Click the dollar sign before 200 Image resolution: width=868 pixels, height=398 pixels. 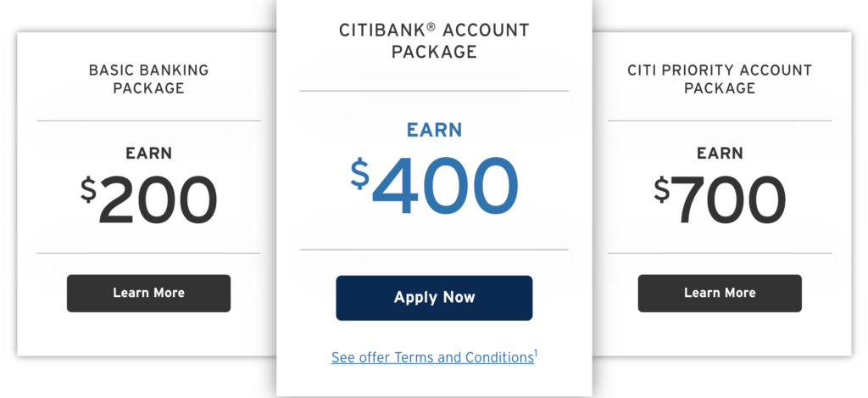point(88,189)
